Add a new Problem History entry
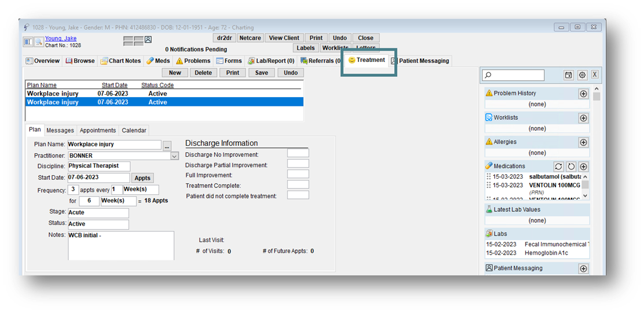 click(x=583, y=94)
